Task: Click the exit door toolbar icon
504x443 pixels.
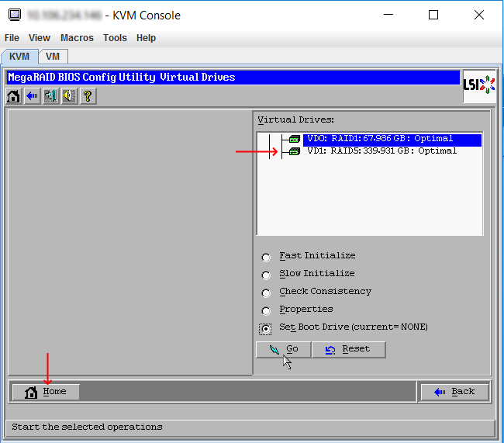Action: (50, 96)
